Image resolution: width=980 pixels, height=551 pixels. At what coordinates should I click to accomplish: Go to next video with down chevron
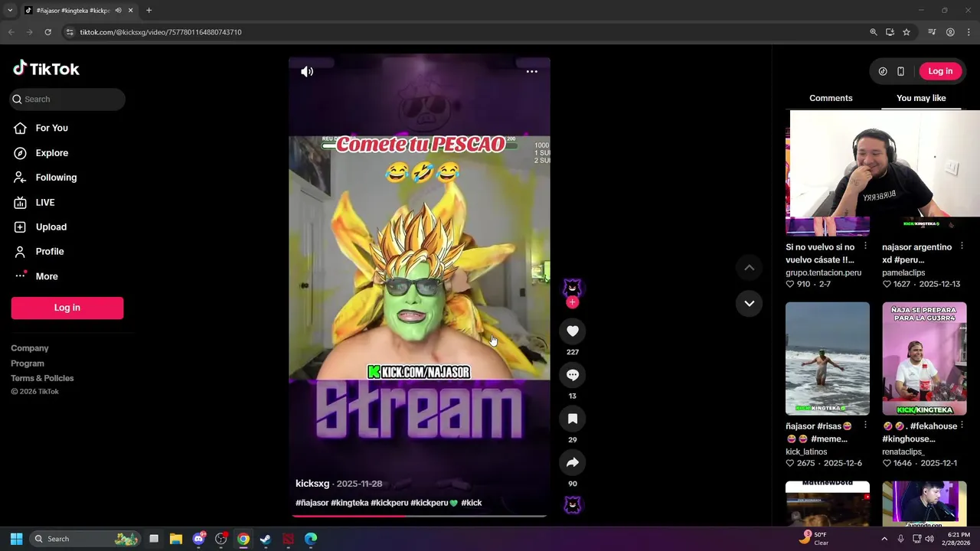click(750, 303)
